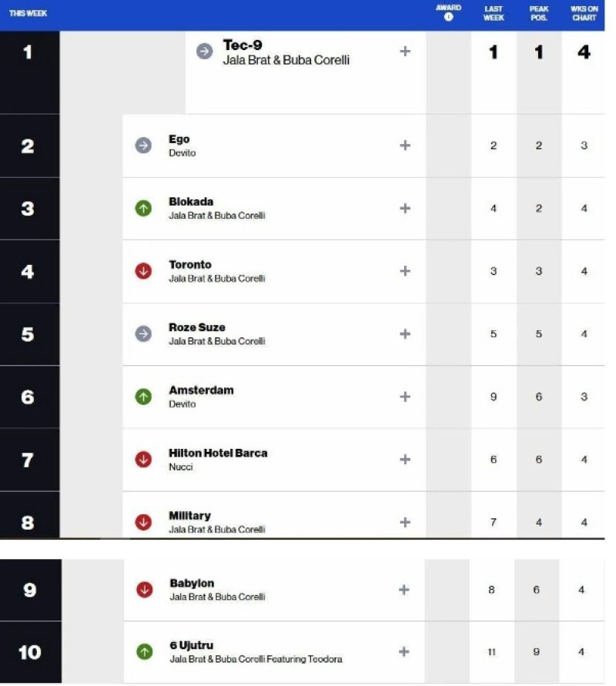Expand 6 Ujutru entry with plus icon

[404, 652]
